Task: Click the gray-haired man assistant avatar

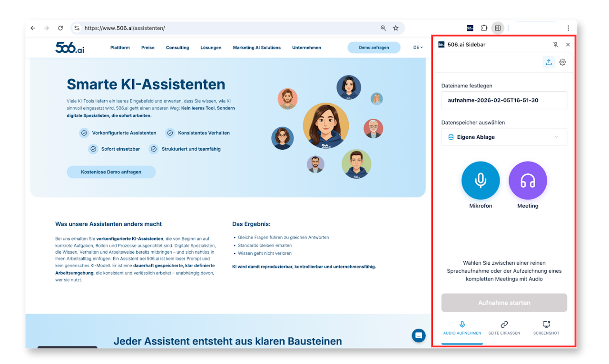Action: [373, 128]
